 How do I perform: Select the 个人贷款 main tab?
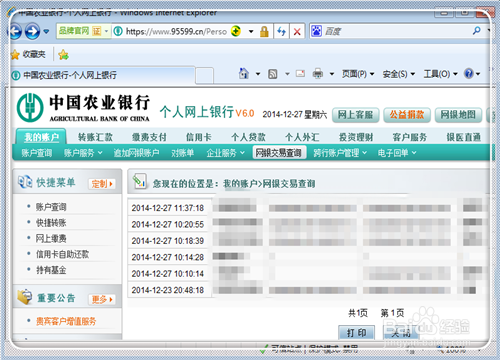coord(248,137)
